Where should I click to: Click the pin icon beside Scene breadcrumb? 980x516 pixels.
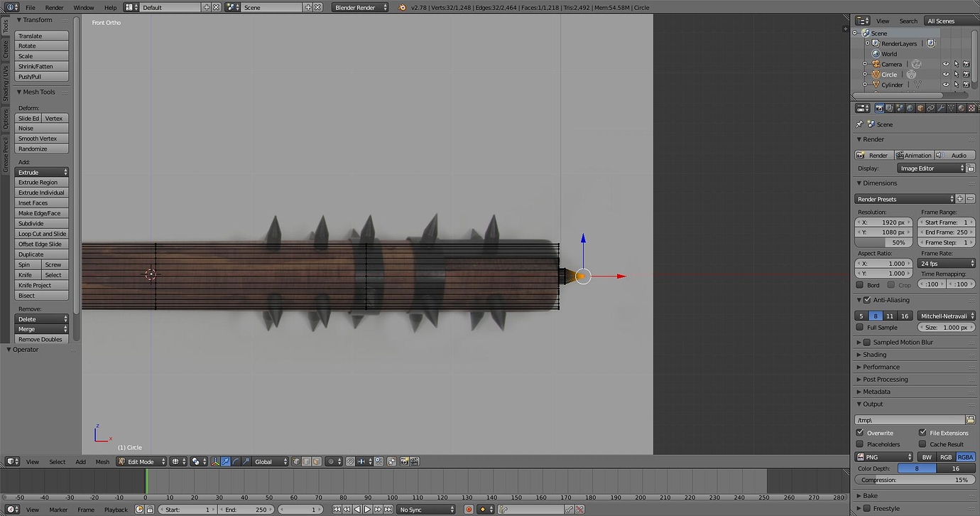tap(859, 124)
